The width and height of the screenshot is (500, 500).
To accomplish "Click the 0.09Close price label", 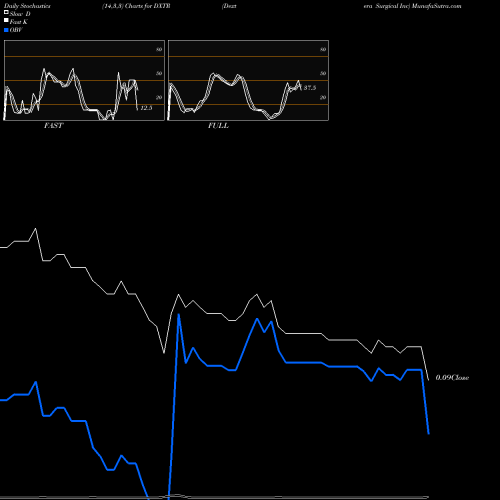I will click(x=452, y=378).
